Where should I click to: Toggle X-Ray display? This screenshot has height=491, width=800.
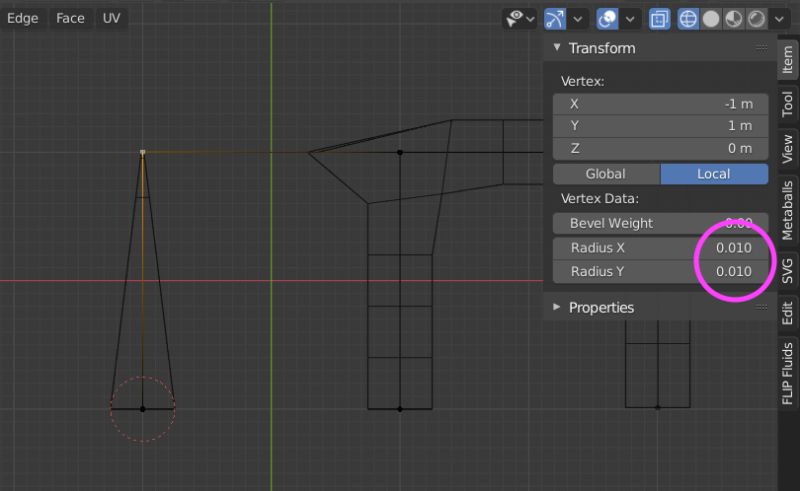click(x=659, y=19)
